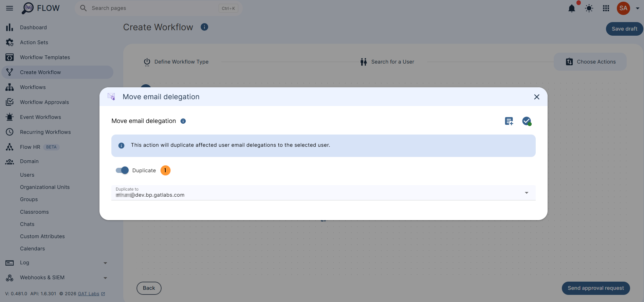Image resolution: width=644 pixels, height=302 pixels.
Task: Select Create Workflow in sidebar
Action: click(x=57, y=72)
